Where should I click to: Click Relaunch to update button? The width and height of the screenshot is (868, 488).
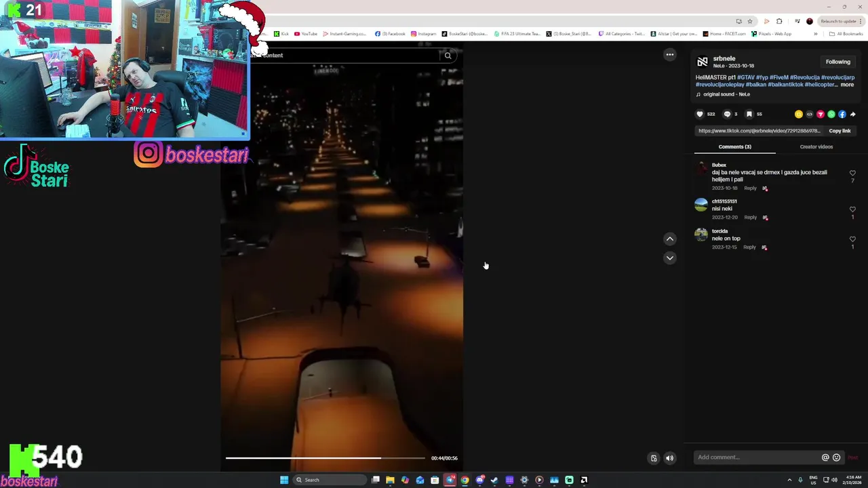[x=838, y=21]
